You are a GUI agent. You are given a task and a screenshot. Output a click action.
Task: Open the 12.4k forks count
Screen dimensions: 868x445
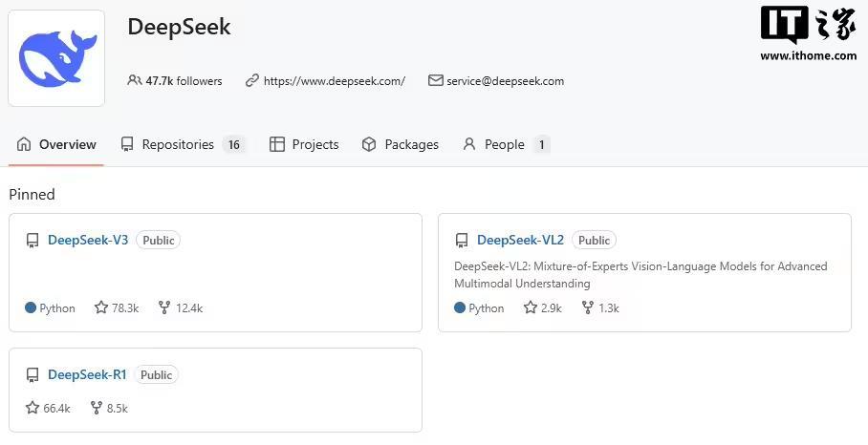pyautogui.click(x=189, y=307)
